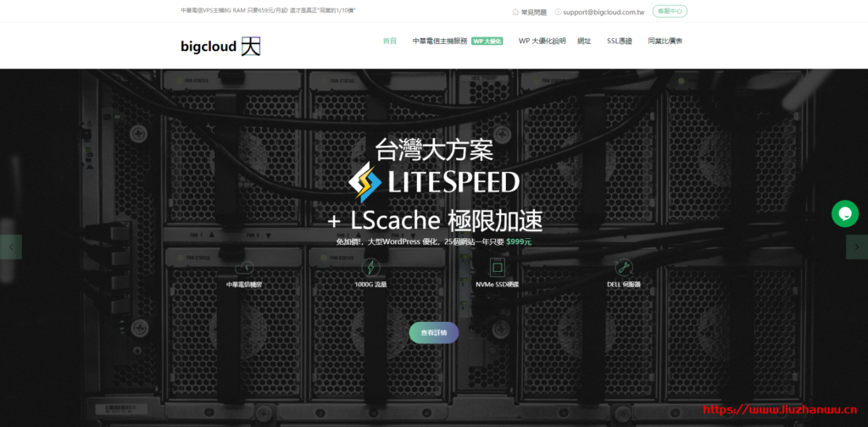
Task: Click the 1000G 流量 label
Action: (x=371, y=285)
